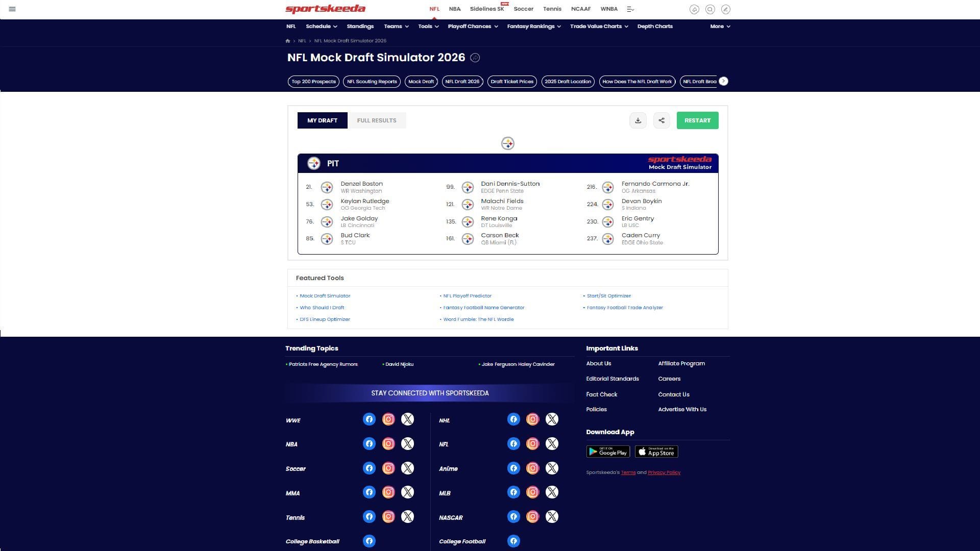Click the home breadcrumb icon
Viewport: 980px width, 551px height.
(288, 41)
